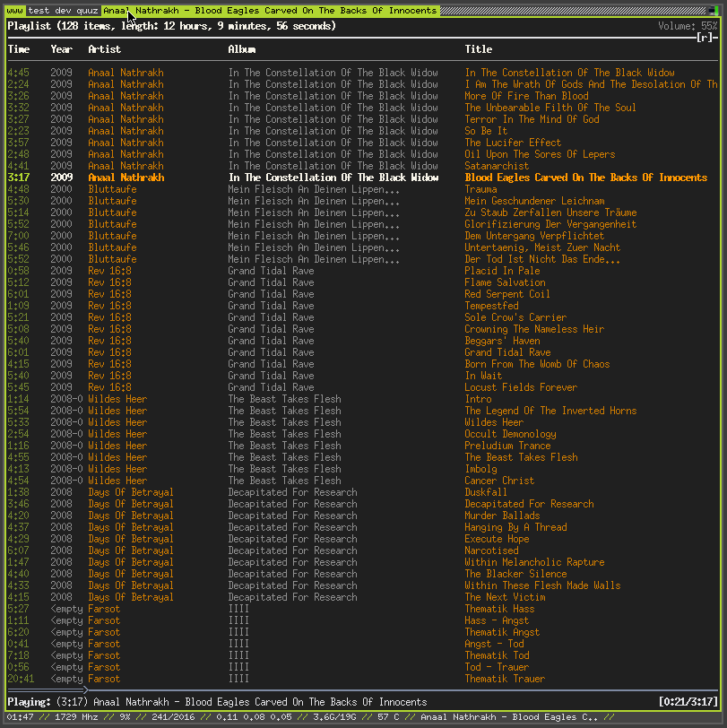Click the 1729 Mhz status bar entry

[x=76, y=717]
